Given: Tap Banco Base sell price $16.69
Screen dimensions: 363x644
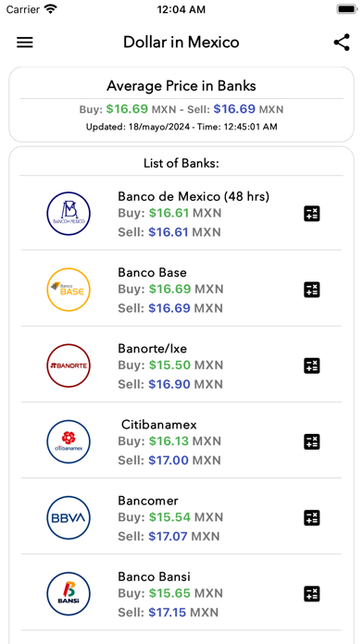Looking at the screenshot, I should pos(169,308).
